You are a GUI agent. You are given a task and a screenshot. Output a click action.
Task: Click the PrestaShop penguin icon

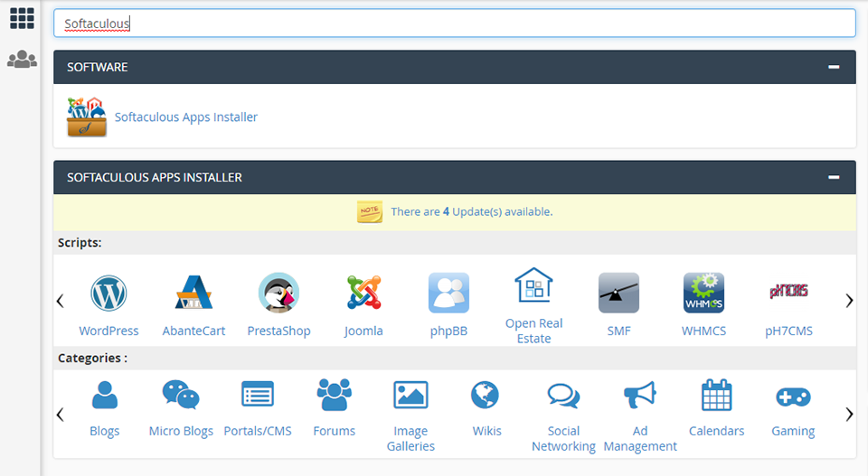click(x=279, y=293)
